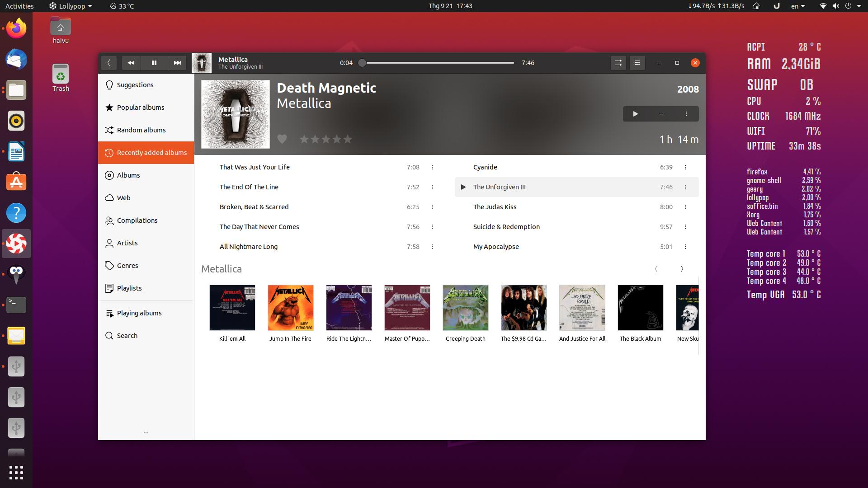Open options for Broken, Beat & Scarred
Image resolution: width=868 pixels, height=488 pixels.
pos(432,207)
